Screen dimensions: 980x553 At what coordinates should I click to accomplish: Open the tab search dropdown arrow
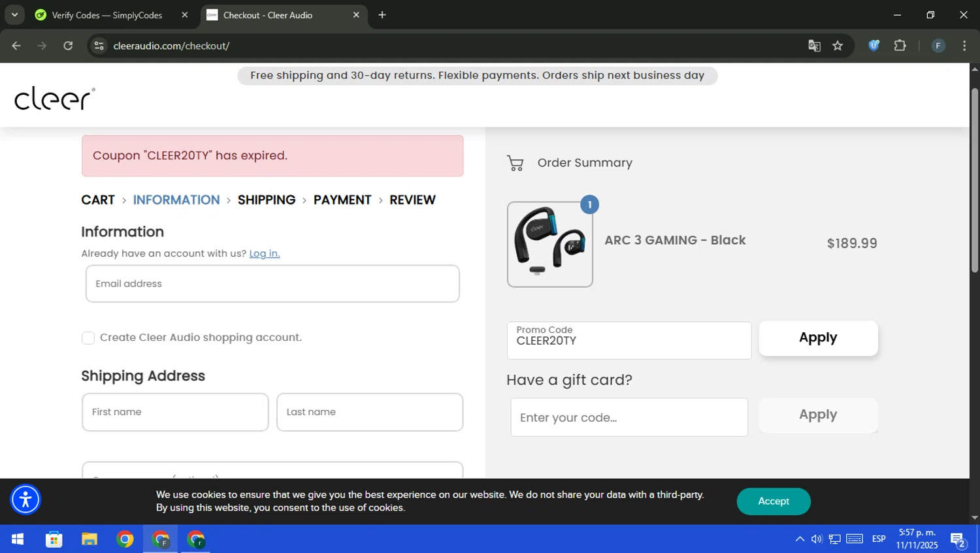[14, 15]
